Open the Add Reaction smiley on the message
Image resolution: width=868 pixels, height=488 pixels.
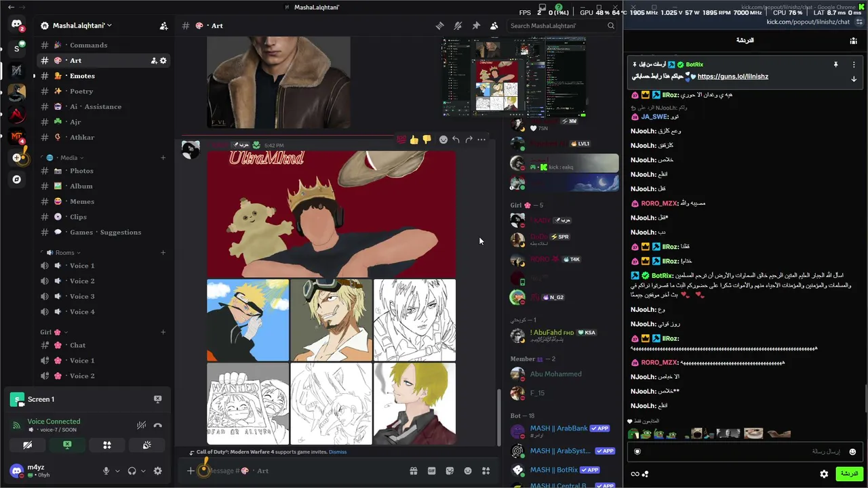pos(443,140)
